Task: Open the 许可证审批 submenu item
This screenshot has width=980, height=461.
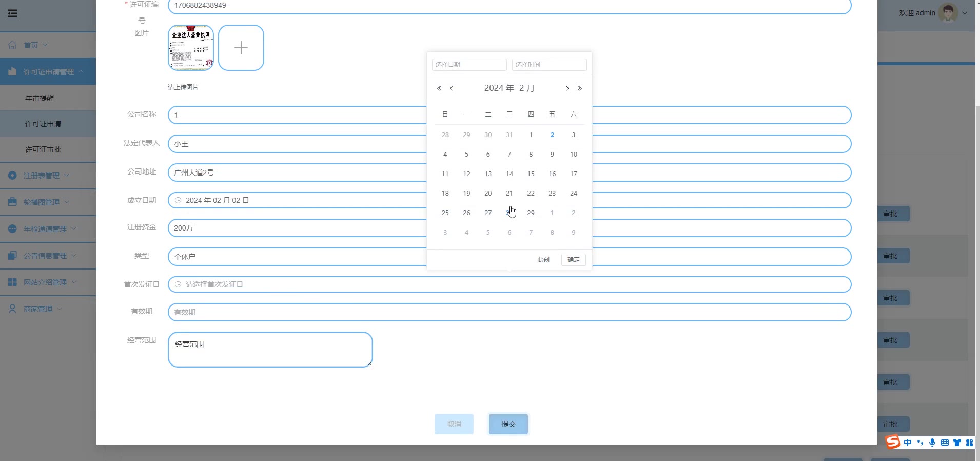Action: 48,149
